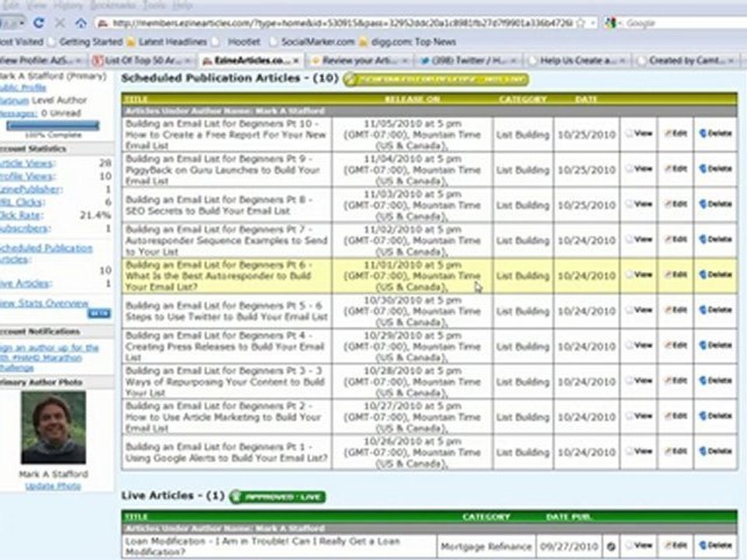Edit the Pt 8 SEO Secrets article

tap(675, 204)
